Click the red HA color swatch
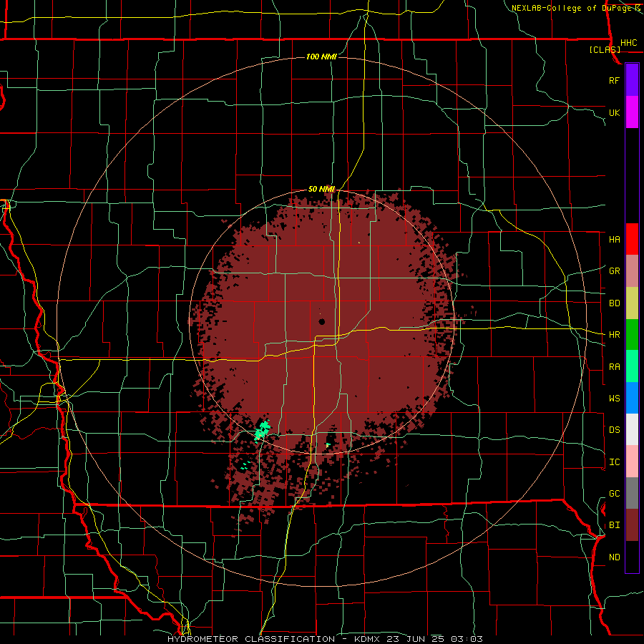The width and height of the screenshot is (644, 644). pyautogui.click(x=632, y=239)
